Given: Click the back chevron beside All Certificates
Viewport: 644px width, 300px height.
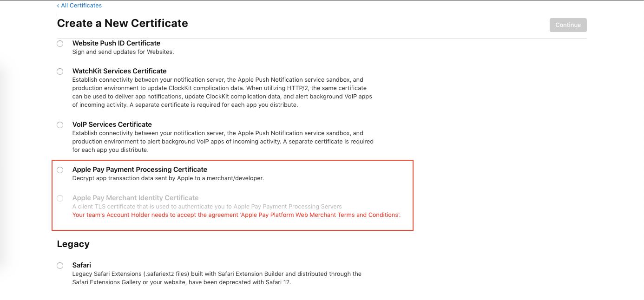Looking at the screenshot, I should [x=58, y=6].
